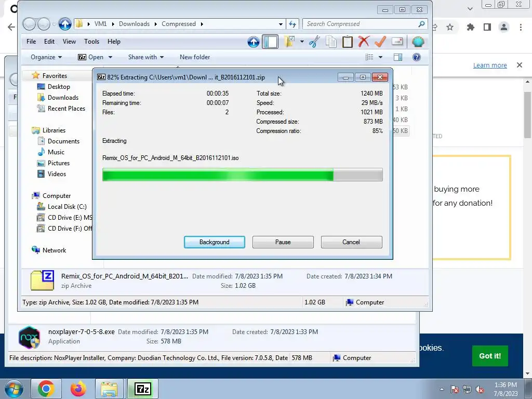The width and height of the screenshot is (532, 399).
Task: Open the View menu
Action: point(69,42)
